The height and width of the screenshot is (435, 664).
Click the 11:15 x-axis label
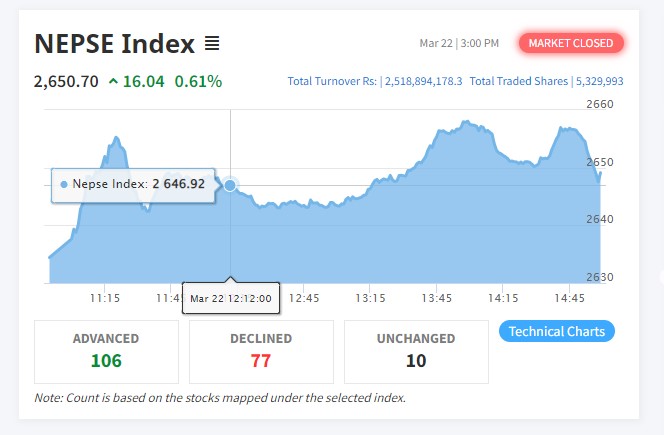[x=105, y=298]
